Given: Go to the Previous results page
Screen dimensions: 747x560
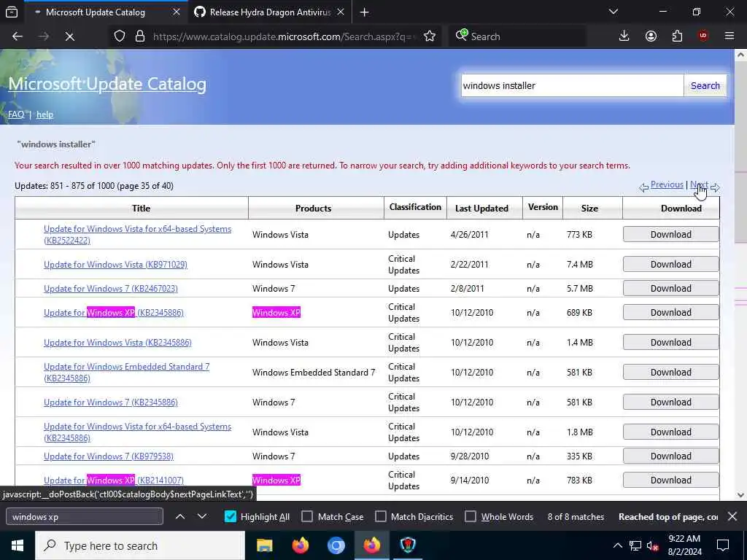Looking at the screenshot, I should [667, 184].
